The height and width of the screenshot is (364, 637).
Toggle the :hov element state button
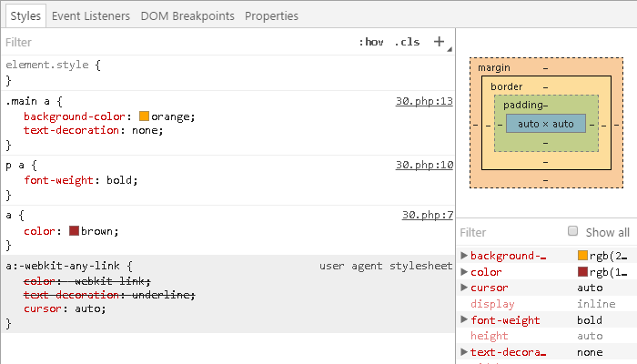pyautogui.click(x=370, y=42)
